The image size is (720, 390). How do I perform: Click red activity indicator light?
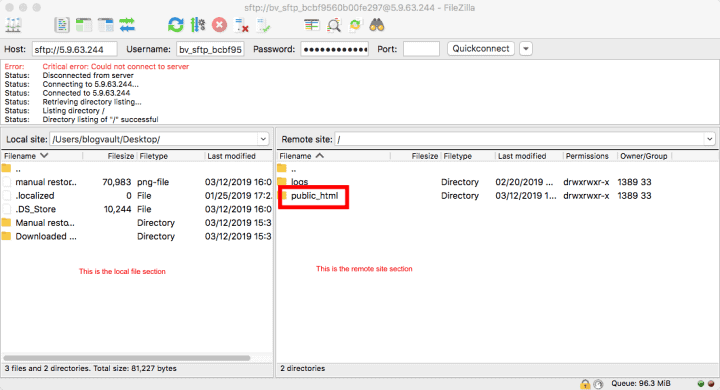pos(711,384)
